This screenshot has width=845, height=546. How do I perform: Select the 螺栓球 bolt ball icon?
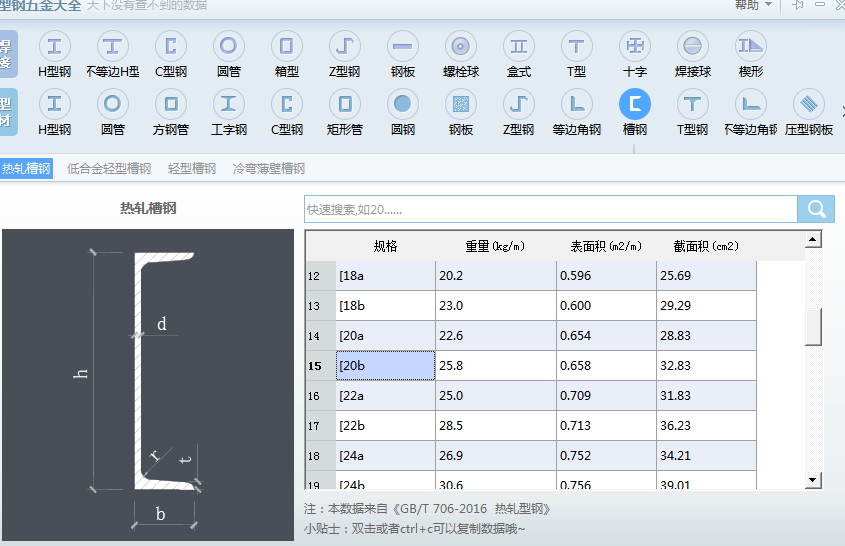pos(460,46)
